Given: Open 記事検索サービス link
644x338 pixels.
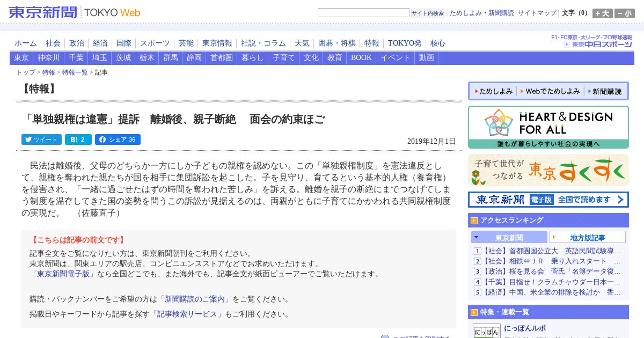Looking at the screenshot, I should (187, 314).
